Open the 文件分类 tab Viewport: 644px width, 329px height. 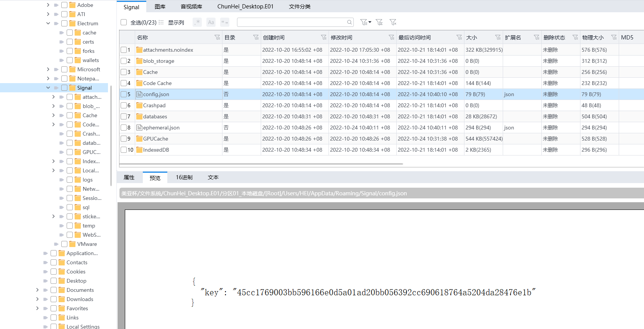coord(299,7)
